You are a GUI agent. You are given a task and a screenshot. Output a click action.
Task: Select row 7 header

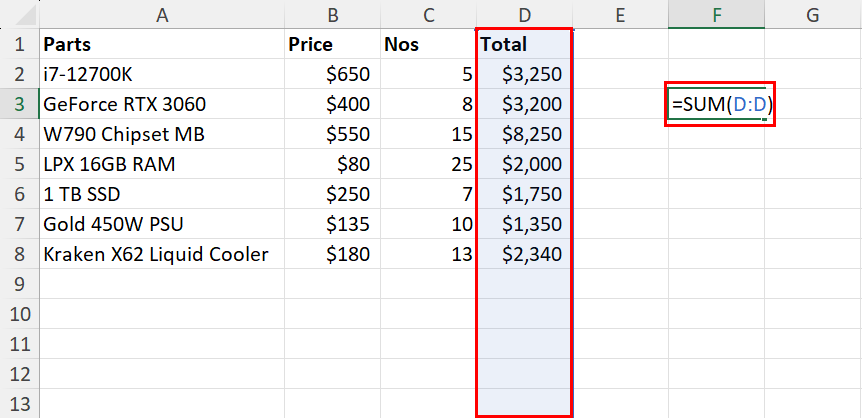20,223
